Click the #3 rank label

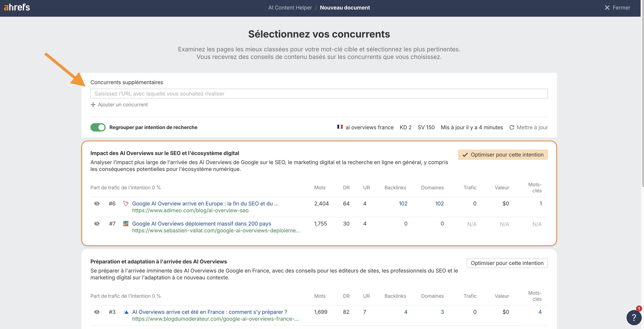point(112,312)
